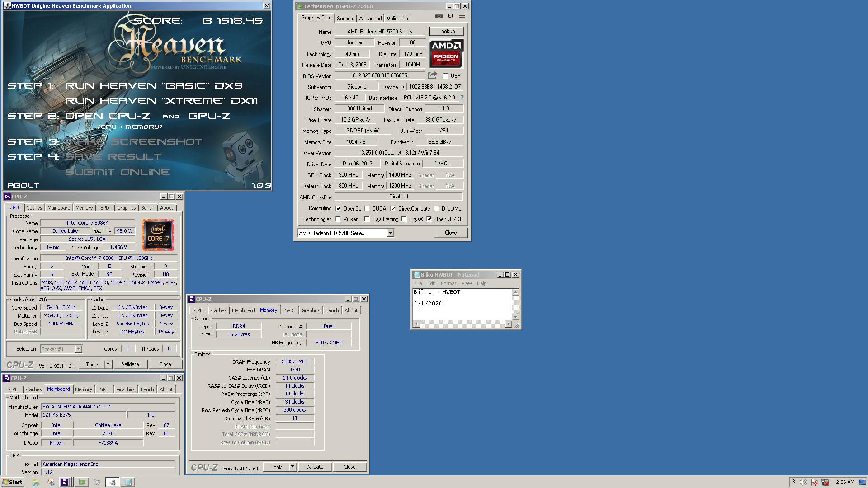
Task: Click the Notepad title bar icon
Action: click(x=416, y=275)
